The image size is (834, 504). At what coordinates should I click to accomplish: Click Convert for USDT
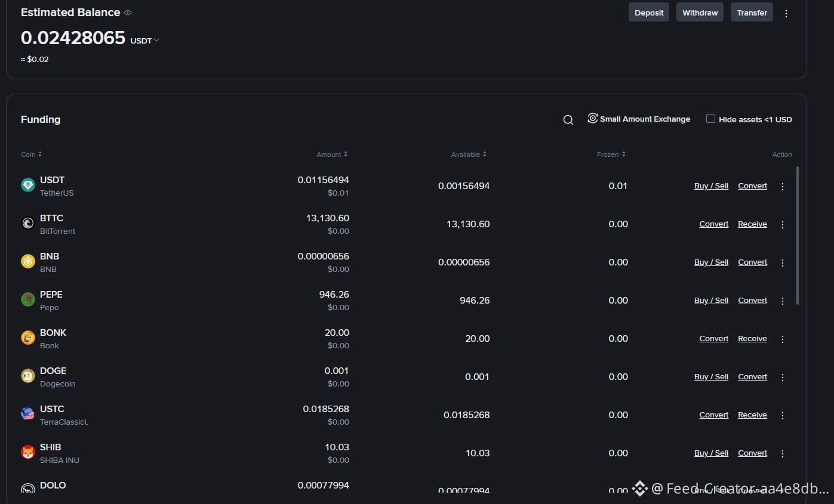pyautogui.click(x=752, y=186)
